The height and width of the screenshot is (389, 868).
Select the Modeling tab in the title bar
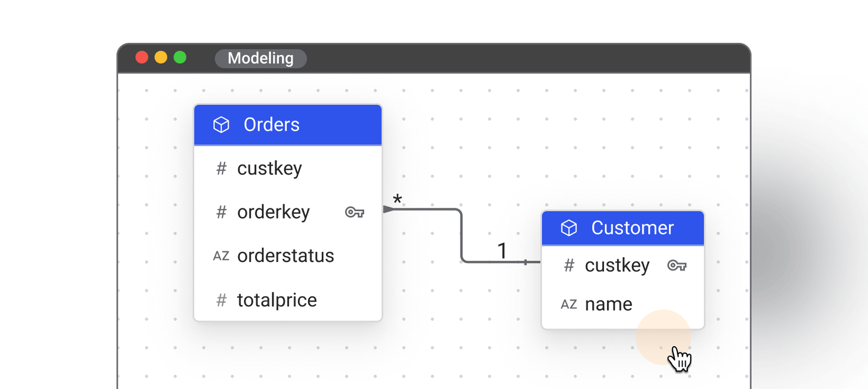(x=260, y=59)
